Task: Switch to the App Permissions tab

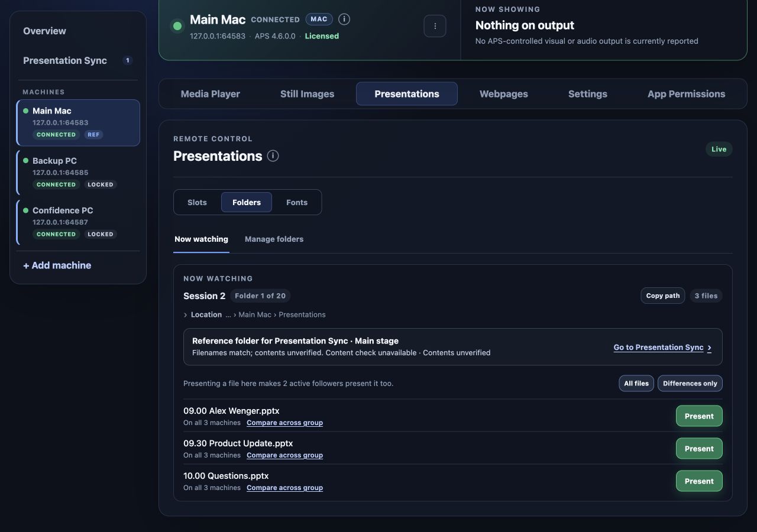Action: coord(686,94)
